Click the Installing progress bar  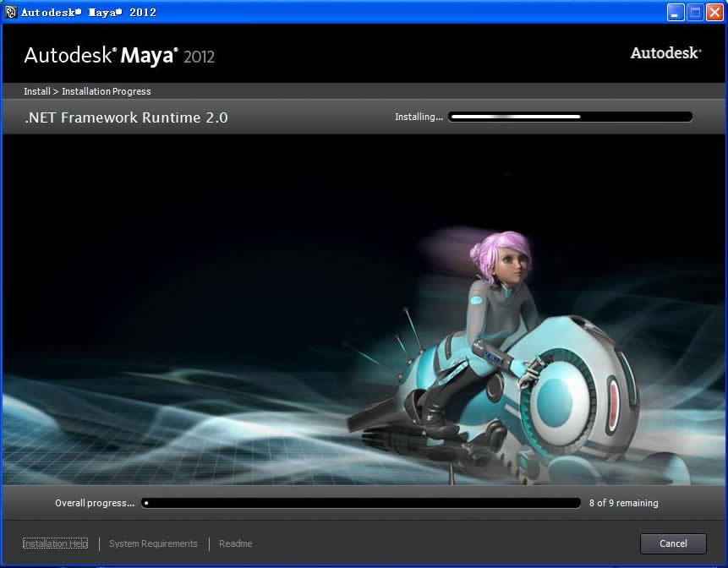click(x=570, y=117)
